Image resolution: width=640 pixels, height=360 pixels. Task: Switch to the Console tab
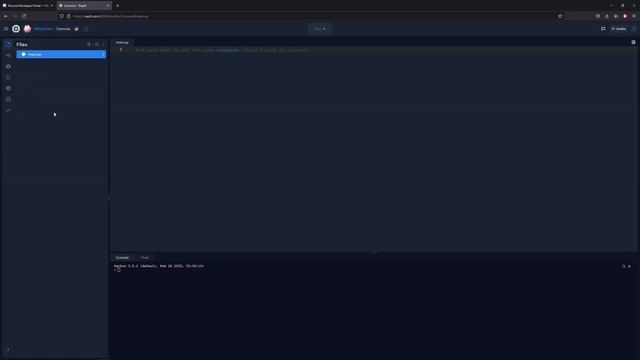[122, 258]
